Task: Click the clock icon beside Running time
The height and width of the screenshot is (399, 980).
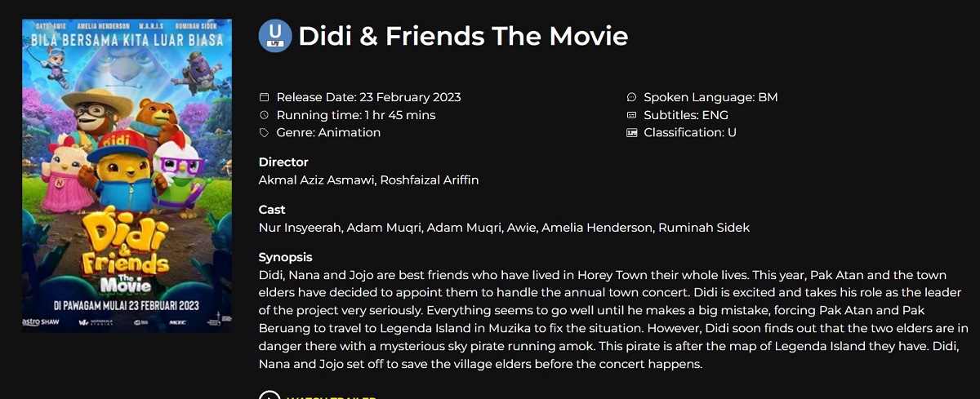Action: 264,115
